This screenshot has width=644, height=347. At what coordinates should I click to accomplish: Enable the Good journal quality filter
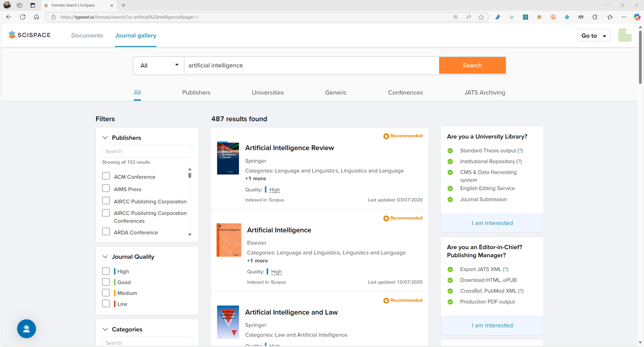coord(106,282)
